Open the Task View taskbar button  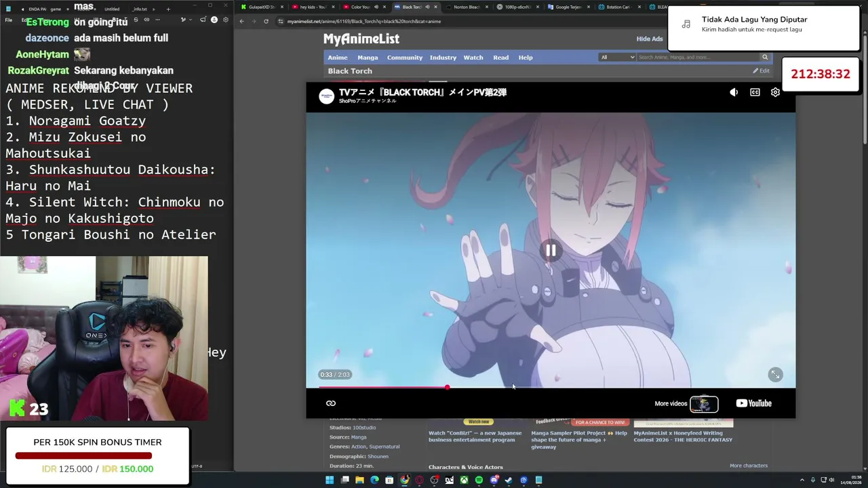(344, 481)
